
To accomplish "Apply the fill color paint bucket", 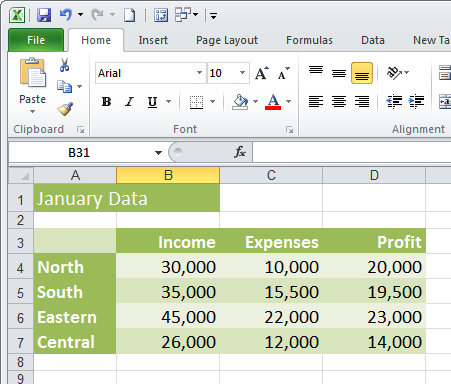I will [240, 102].
